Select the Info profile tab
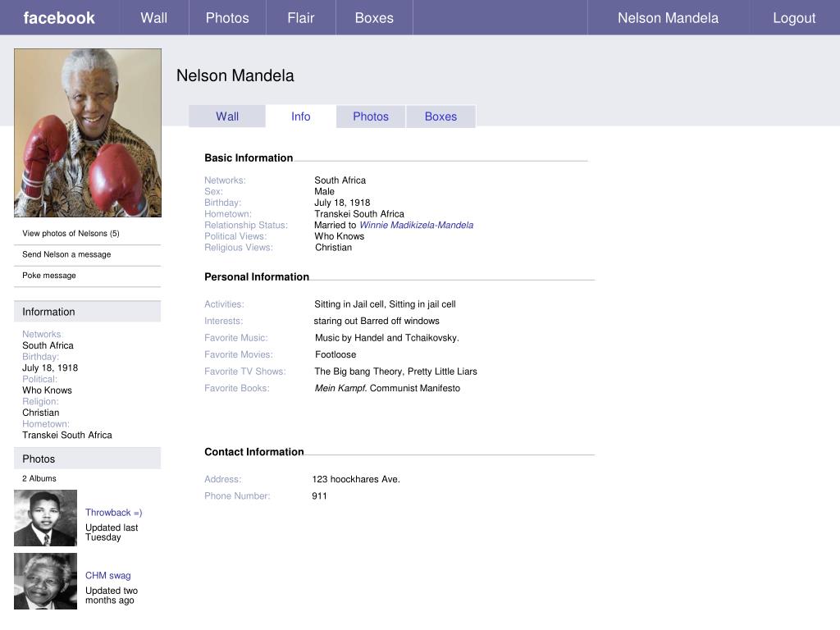The width and height of the screenshot is (840, 630). point(300,116)
